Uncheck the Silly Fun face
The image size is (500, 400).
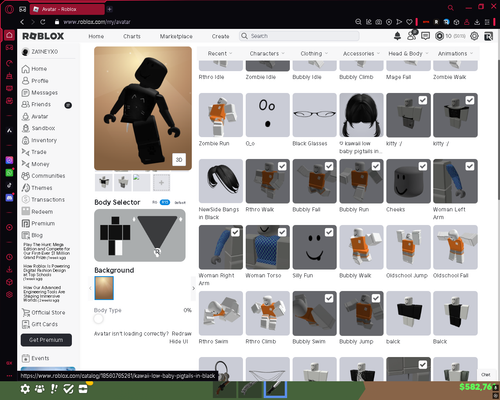[329, 232]
